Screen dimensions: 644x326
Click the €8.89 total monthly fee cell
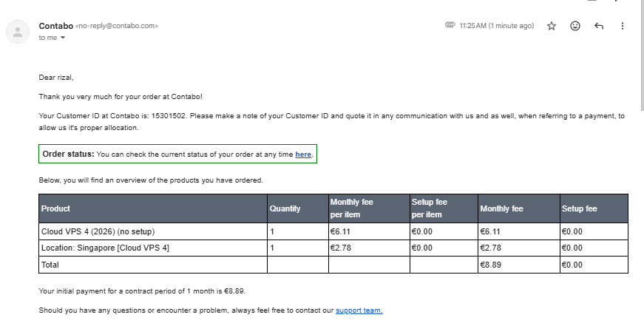(519, 265)
